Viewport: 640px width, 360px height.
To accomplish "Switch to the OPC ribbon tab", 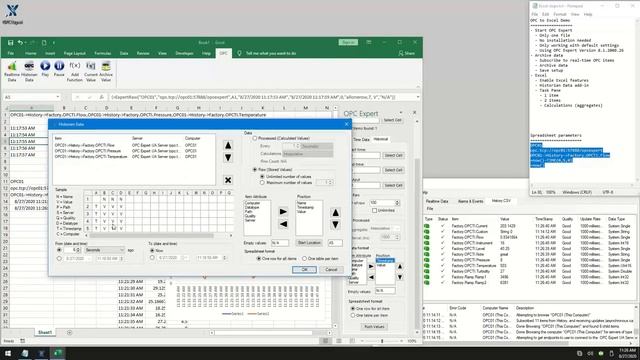I will tap(223, 53).
